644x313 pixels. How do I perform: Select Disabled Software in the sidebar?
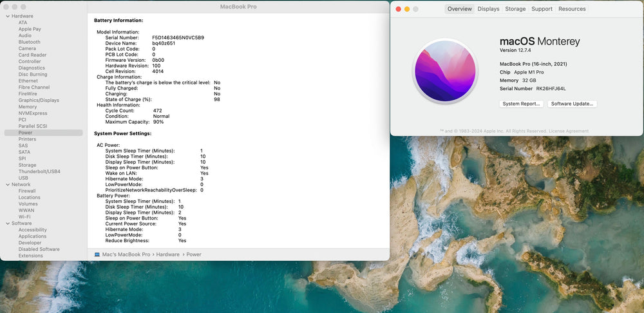[39, 249]
